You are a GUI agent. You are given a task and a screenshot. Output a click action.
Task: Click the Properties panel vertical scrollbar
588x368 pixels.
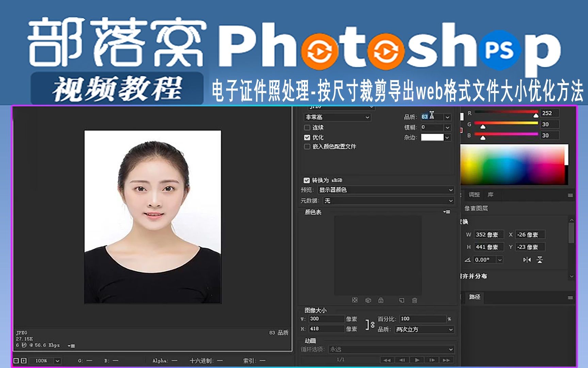coord(571,233)
